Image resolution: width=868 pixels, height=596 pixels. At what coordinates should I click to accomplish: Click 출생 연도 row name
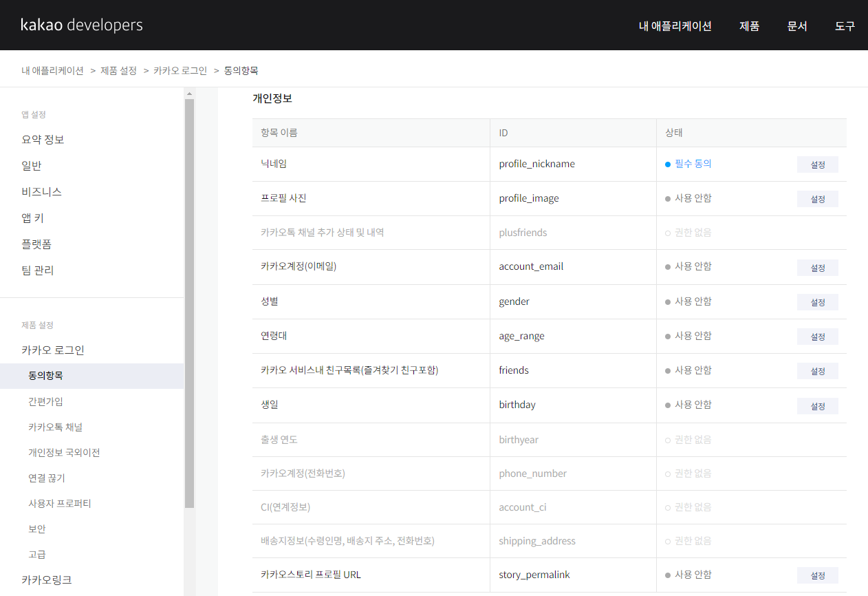coord(279,439)
